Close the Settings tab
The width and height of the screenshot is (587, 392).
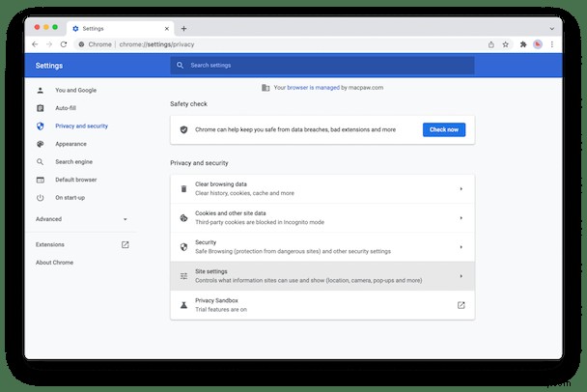click(167, 28)
